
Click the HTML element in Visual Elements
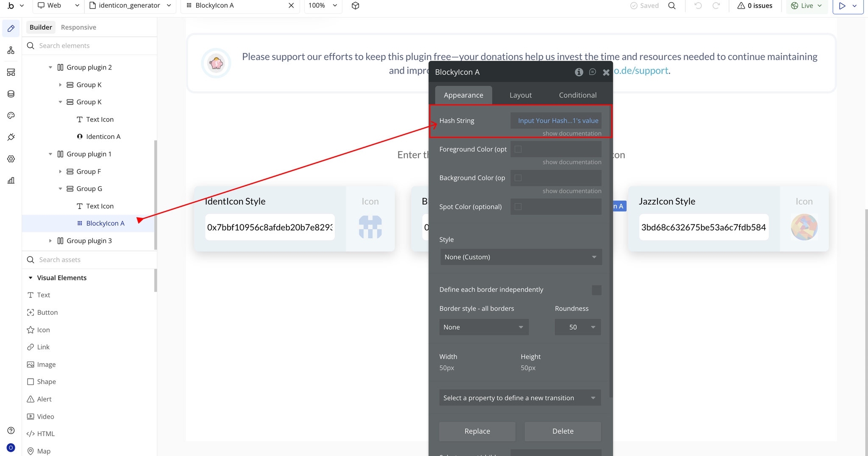click(x=41, y=434)
